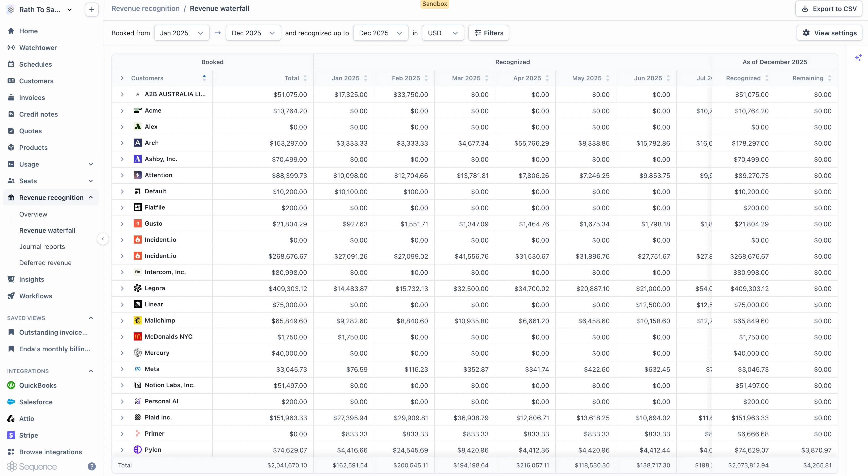Expand the Usage menu

pyautogui.click(x=90, y=164)
